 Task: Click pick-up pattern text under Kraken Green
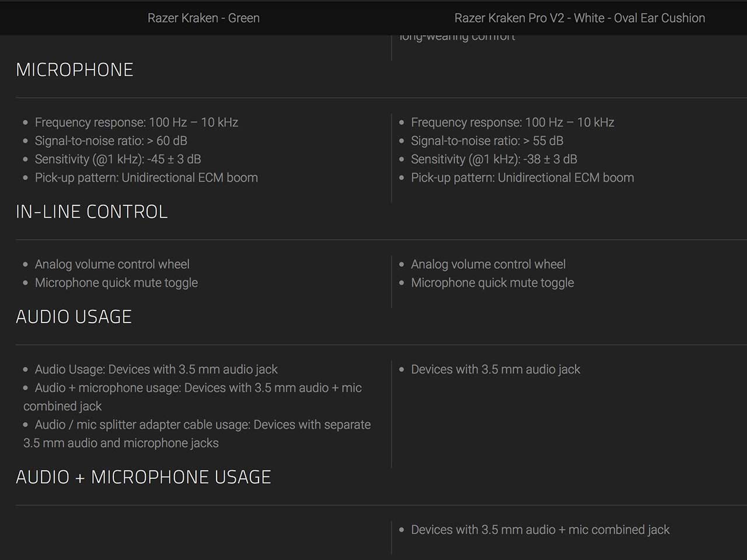pyautogui.click(x=146, y=178)
